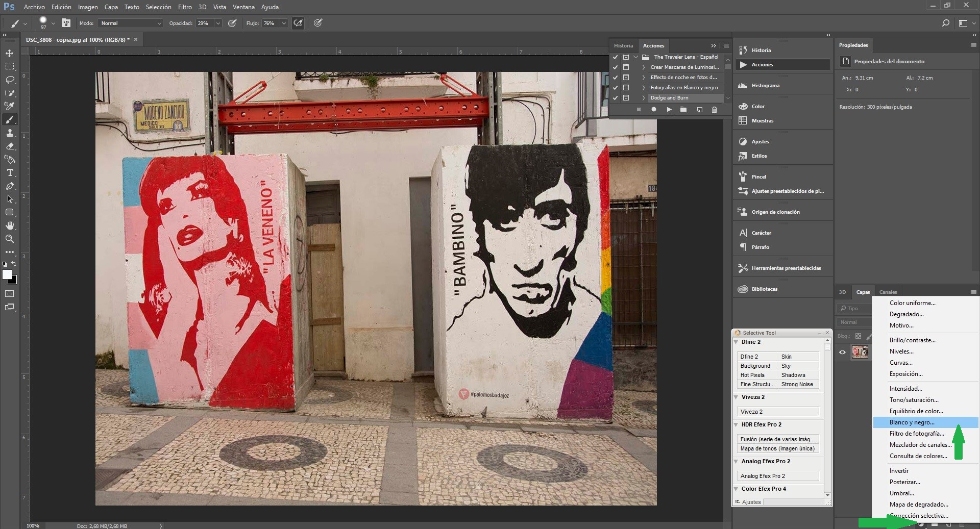This screenshot has height=529, width=980.
Task: Toggle Crear Mascaras de Luminosi action checkbox
Action: coord(615,67)
